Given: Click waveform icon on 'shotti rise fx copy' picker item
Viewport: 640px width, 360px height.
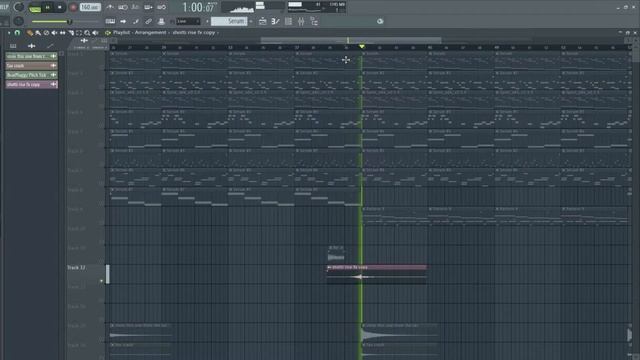Looking at the screenshot, I should point(53,84).
